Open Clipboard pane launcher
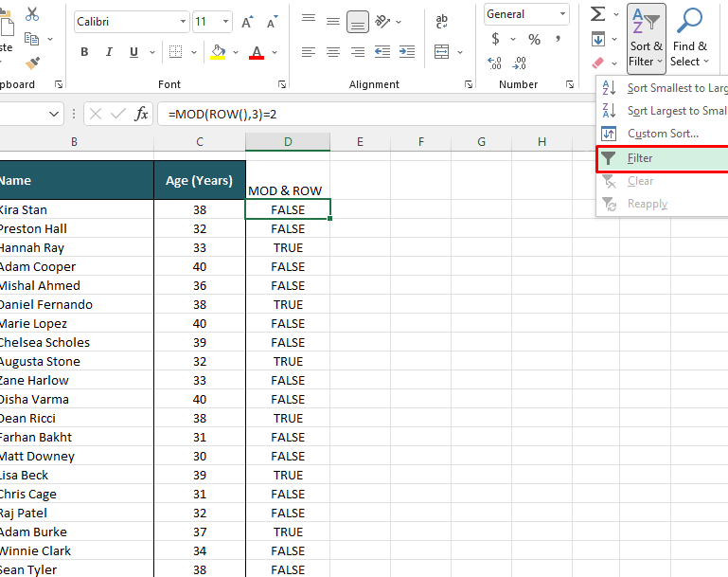Viewport: 728px width, 577px height. 59,84
